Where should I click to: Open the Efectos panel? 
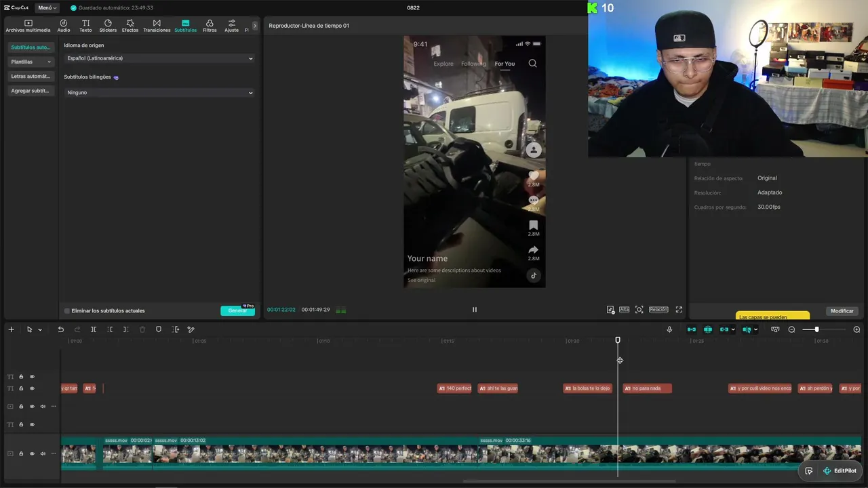[130, 26]
